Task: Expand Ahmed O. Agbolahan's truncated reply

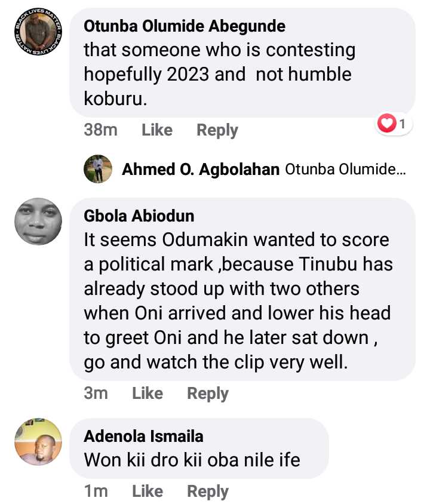Action: (x=345, y=170)
